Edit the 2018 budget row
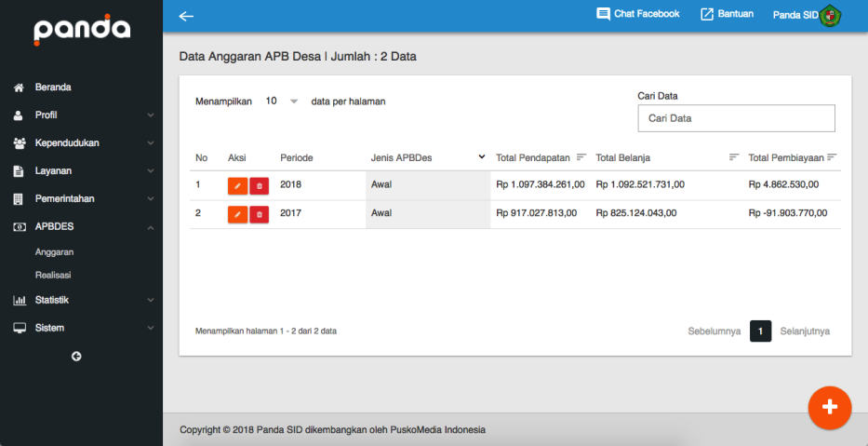The width and height of the screenshot is (868, 446). click(x=237, y=186)
